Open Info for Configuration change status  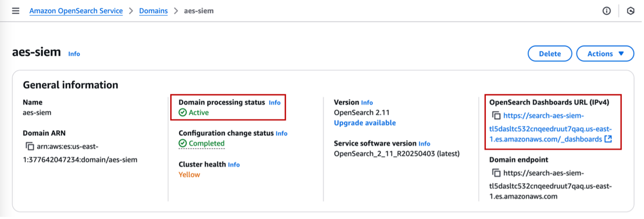point(282,133)
